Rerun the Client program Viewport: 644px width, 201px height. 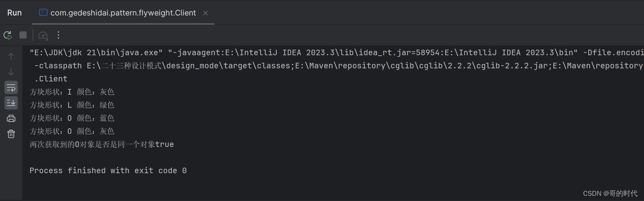tap(8, 35)
